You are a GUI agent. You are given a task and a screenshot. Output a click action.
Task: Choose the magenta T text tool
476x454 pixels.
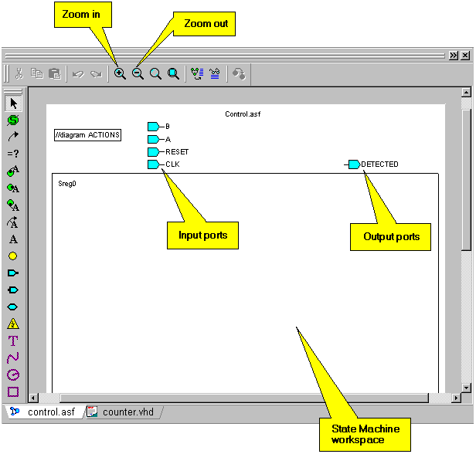(13, 340)
